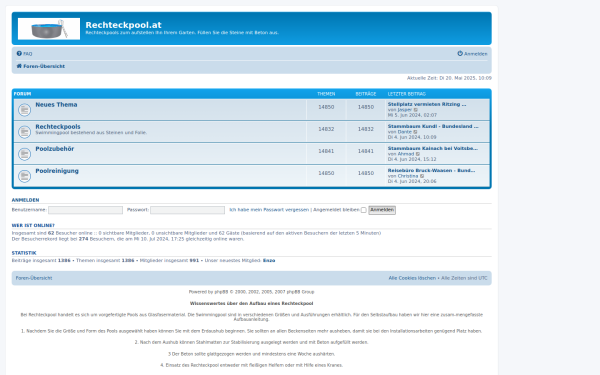
Task: Open Foren-Übersicht breadcrumb in navigation bar
Action: tap(44, 66)
